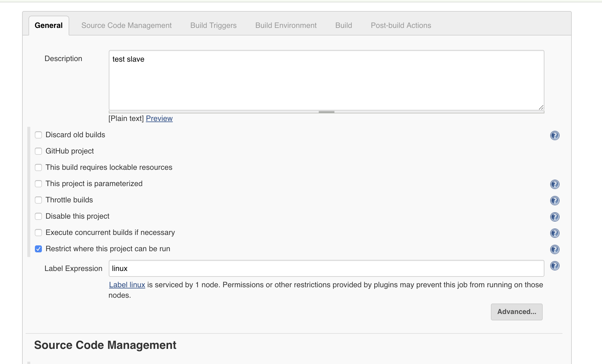Show help for Restrict where project runs
This screenshot has height=364, width=602.
pos(555,249)
